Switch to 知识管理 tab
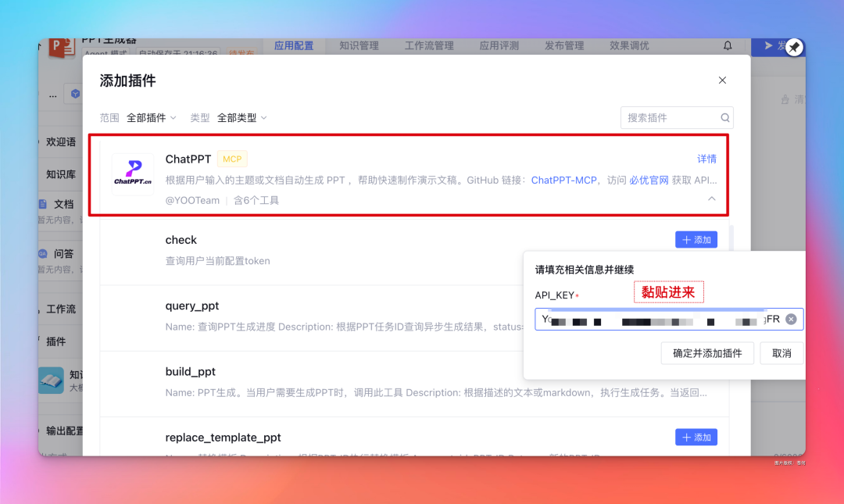This screenshot has width=844, height=504. click(x=359, y=46)
